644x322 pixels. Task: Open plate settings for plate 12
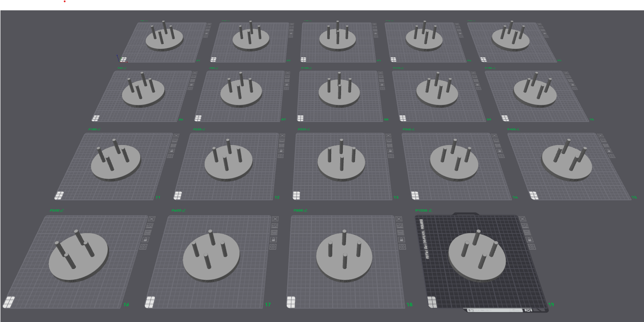click(x=280, y=156)
